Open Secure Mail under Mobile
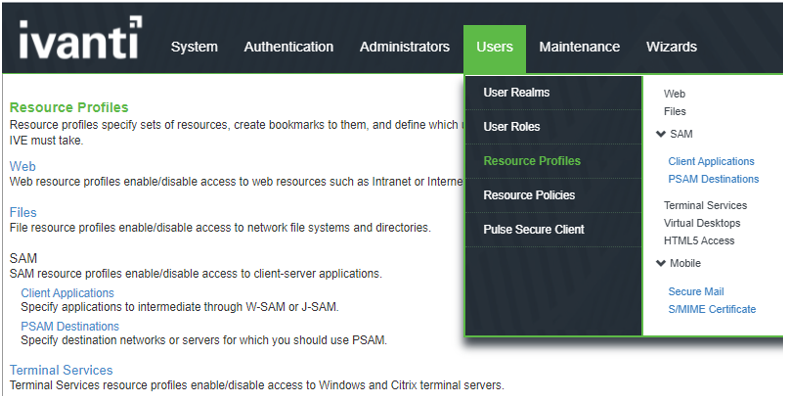The width and height of the screenshot is (789, 396). click(696, 291)
